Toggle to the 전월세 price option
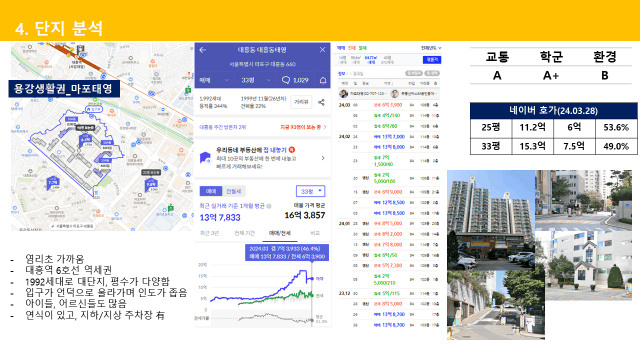The image size is (640, 360). 233,191
